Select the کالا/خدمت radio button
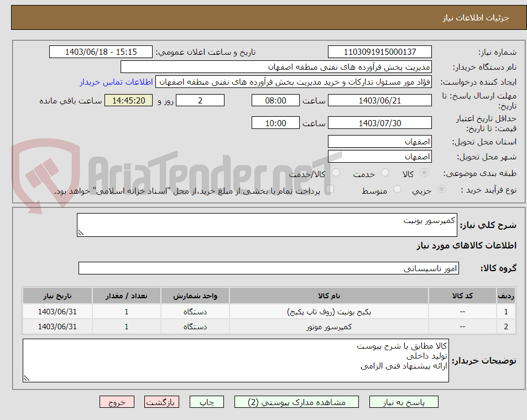Screen dimensions: 527x420 tap(336, 173)
